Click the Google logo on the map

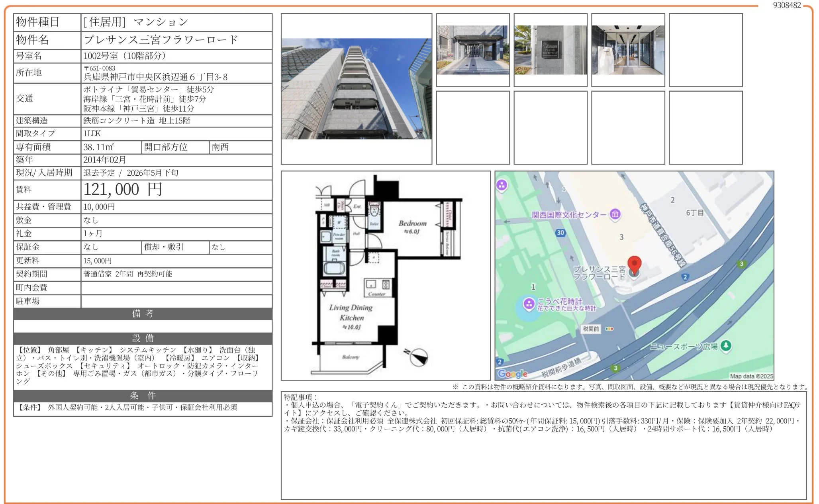pyautogui.click(x=512, y=374)
